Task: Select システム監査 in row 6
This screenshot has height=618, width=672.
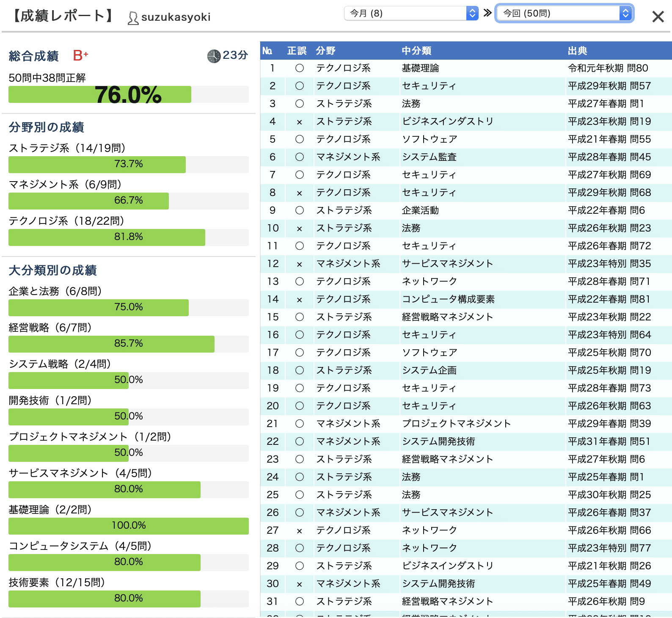Action: coord(430,157)
